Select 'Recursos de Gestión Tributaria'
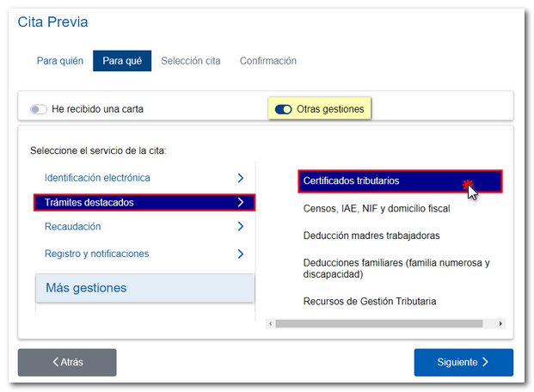 tap(370, 301)
